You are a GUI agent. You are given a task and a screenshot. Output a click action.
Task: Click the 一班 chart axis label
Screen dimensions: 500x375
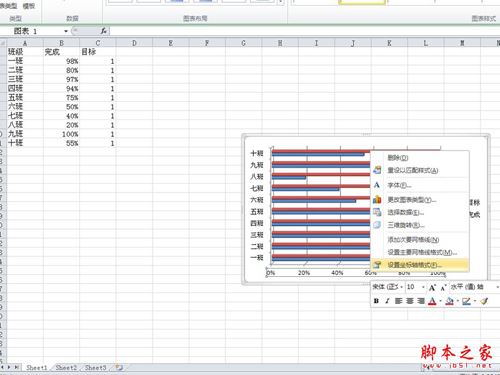[257, 257]
